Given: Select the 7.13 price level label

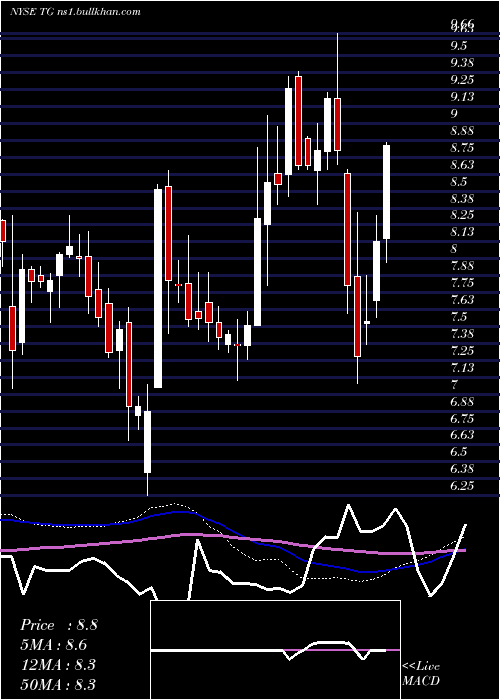Looking at the screenshot, I should 462,367.
